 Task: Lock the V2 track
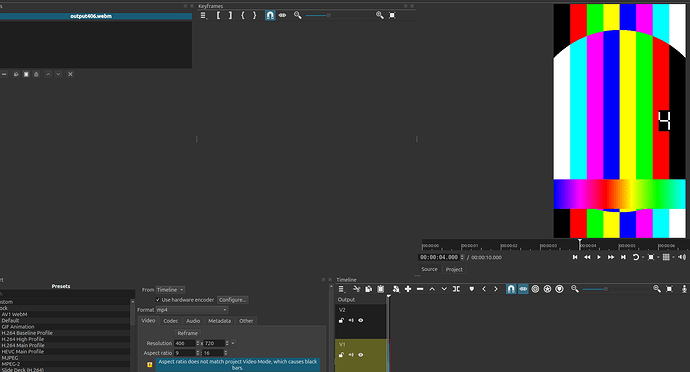point(341,320)
